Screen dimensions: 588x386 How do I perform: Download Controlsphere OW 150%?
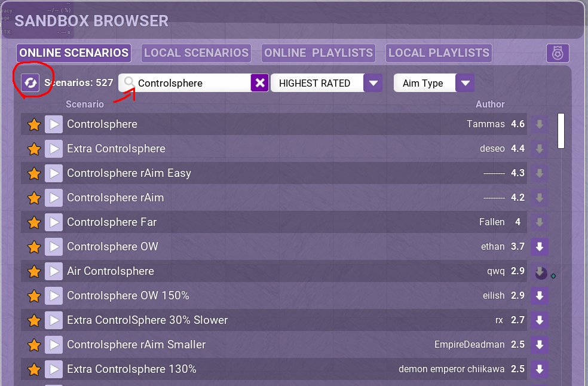click(540, 296)
